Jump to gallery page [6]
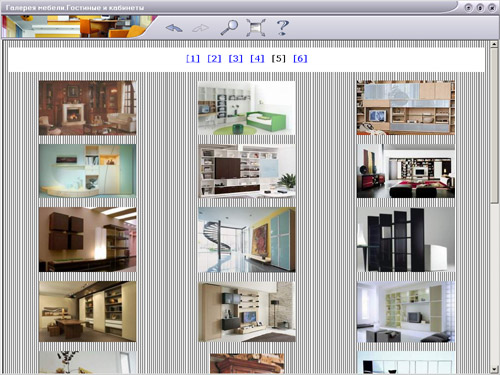The height and width of the screenshot is (375, 500). (x=300, y=59)
